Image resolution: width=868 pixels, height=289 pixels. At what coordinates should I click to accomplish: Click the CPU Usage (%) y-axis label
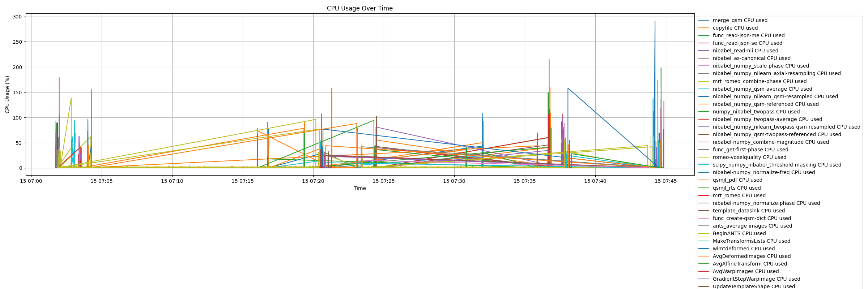(x=8, y=95)
